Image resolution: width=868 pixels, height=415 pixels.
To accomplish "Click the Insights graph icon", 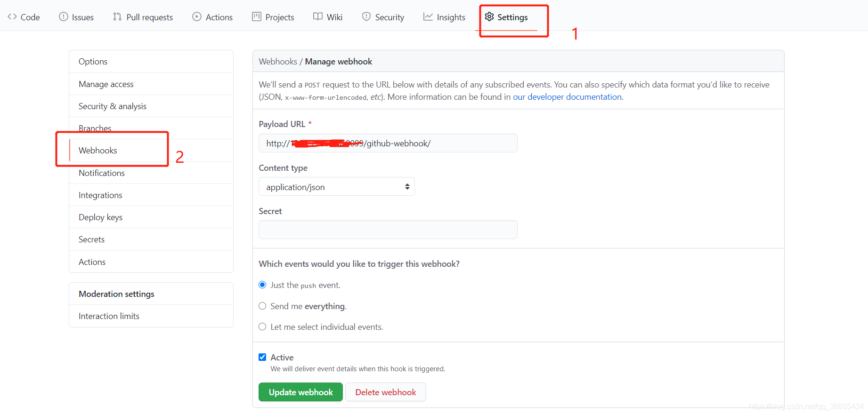I will coord(428,17).
